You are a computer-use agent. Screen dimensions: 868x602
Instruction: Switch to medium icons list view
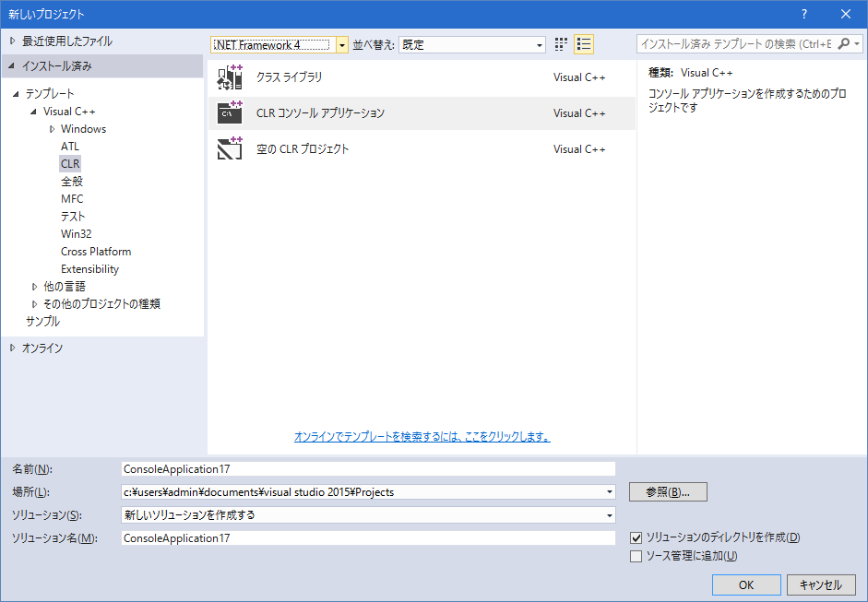click(583, 44)
